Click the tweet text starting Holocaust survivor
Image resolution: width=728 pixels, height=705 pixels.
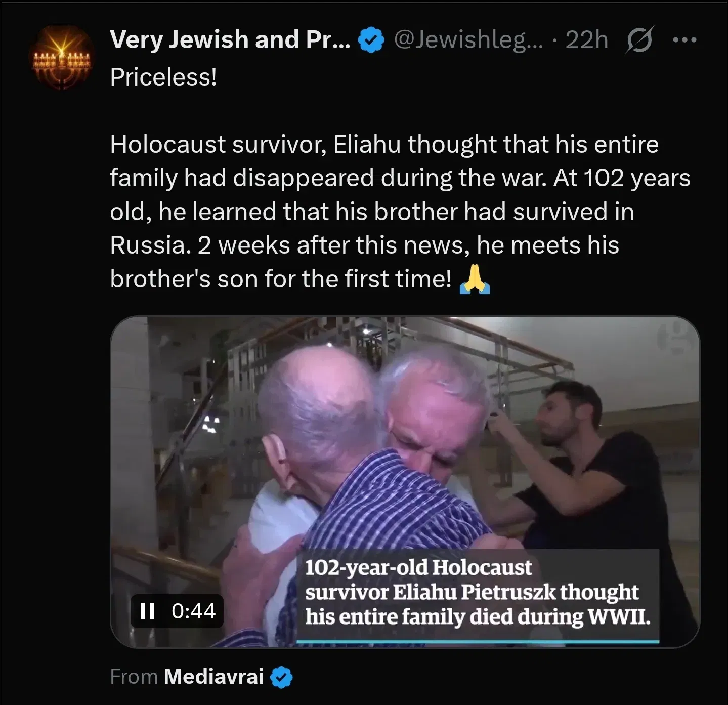coord(400,212)
